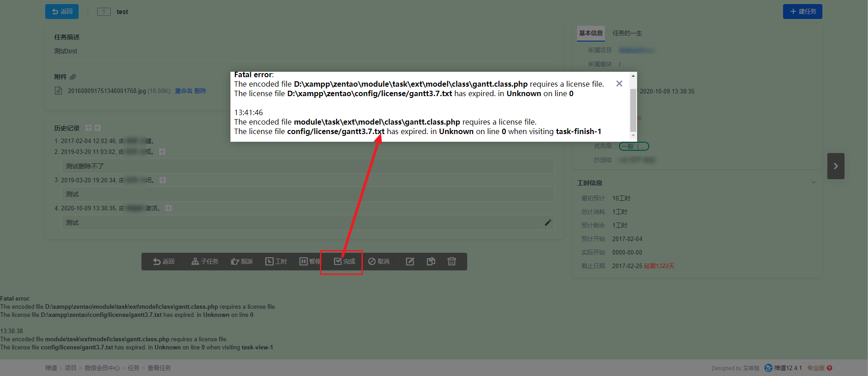Viewport: 868px width, 376px height.
Task: Edit the last history comment with pencil icon
Action: pos(548,223)
